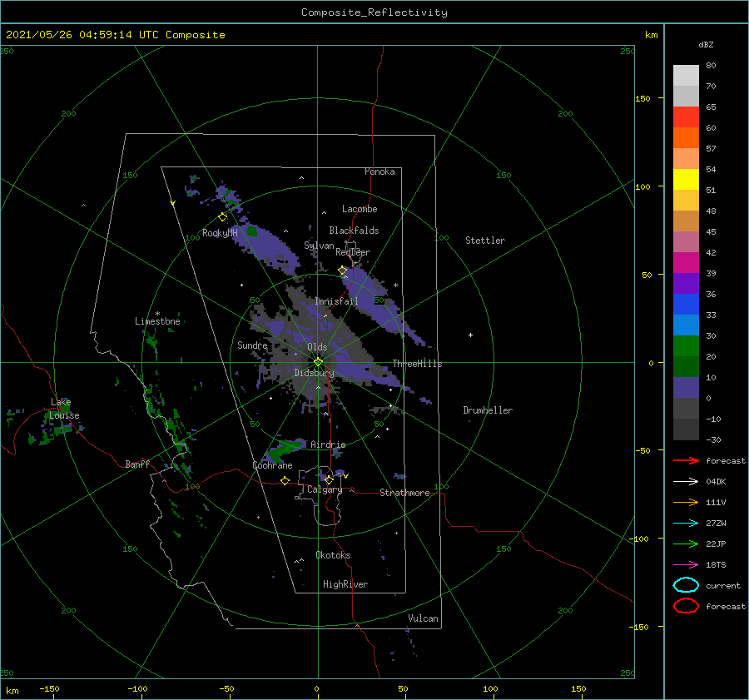Click the red forecast ellipse legend icon

pyautogui.click(x=687, y=606)
